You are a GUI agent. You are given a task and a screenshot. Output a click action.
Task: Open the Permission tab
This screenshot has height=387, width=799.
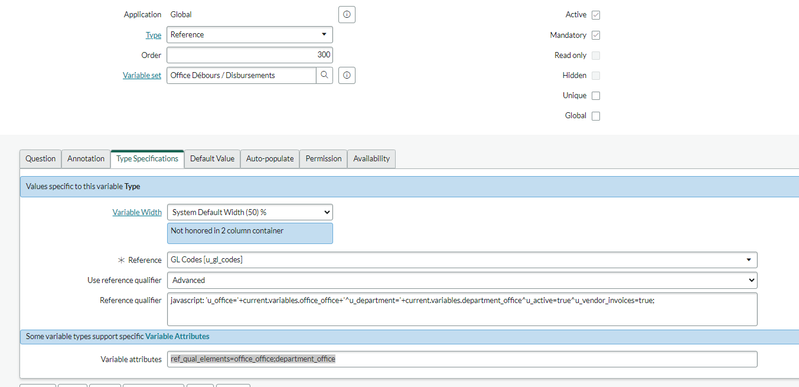coord(323,159)
